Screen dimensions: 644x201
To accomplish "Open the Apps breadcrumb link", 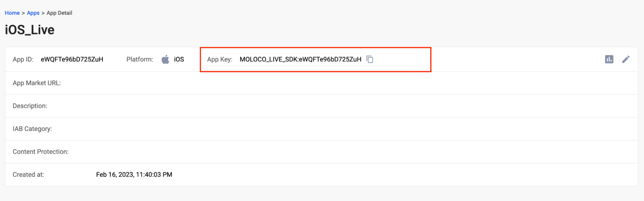I will click(x=33, y=13).
